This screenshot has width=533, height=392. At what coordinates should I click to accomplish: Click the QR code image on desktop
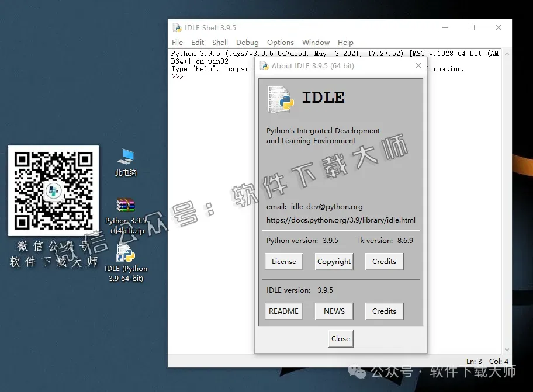[53, 190]
